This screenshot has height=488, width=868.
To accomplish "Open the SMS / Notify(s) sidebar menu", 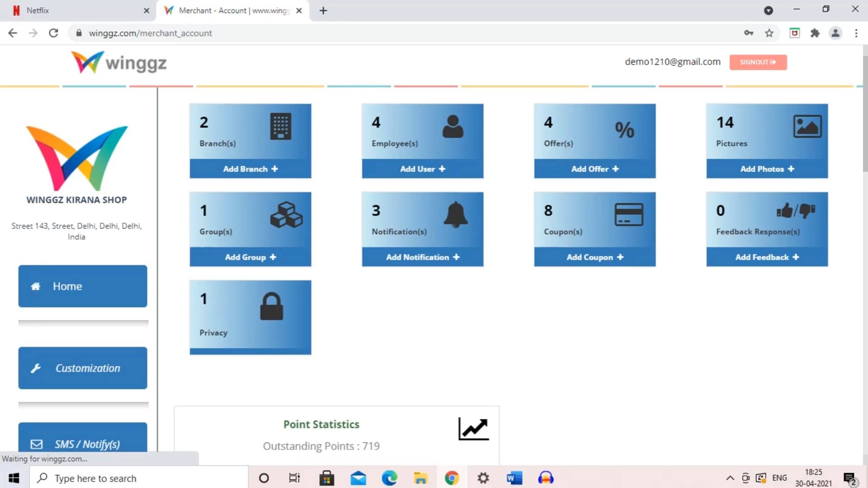I will (83, 437).
